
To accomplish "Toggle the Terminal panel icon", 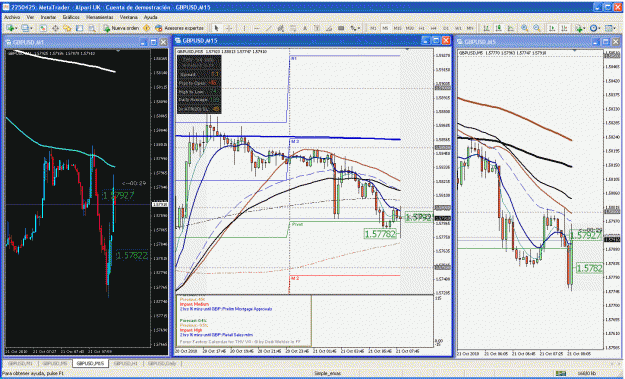I will coord(79,28).
